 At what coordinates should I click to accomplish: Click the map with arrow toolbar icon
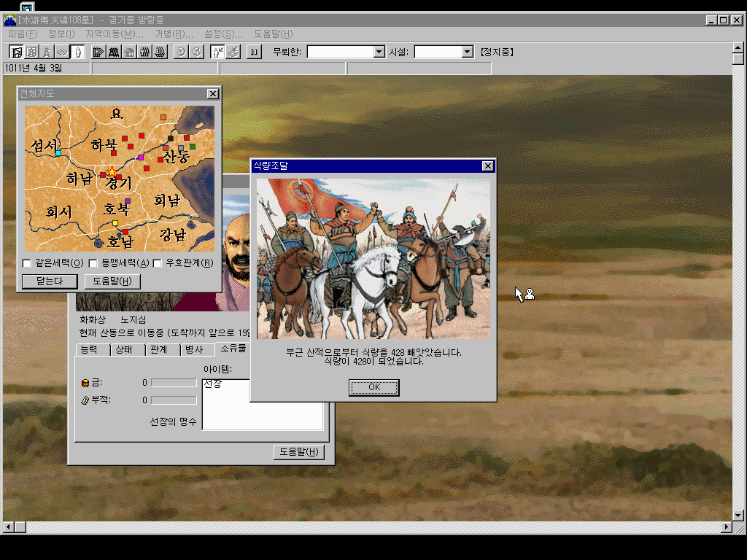click(x=233, y=52)
